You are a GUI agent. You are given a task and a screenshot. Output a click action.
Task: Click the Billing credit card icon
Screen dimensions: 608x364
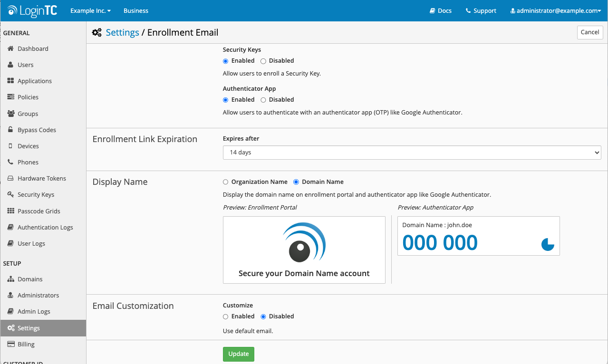10,344
